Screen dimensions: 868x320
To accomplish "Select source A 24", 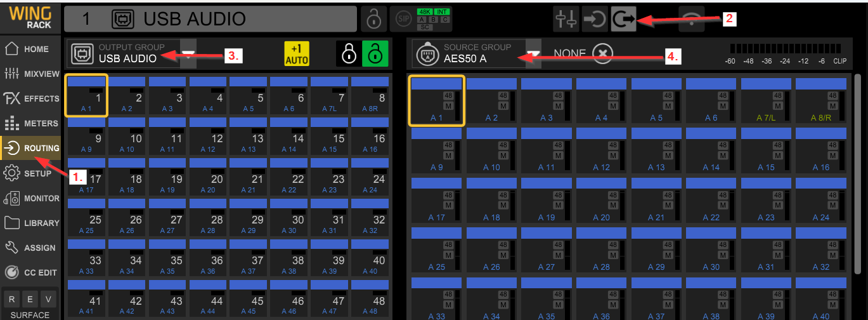I will coord(821,199).
